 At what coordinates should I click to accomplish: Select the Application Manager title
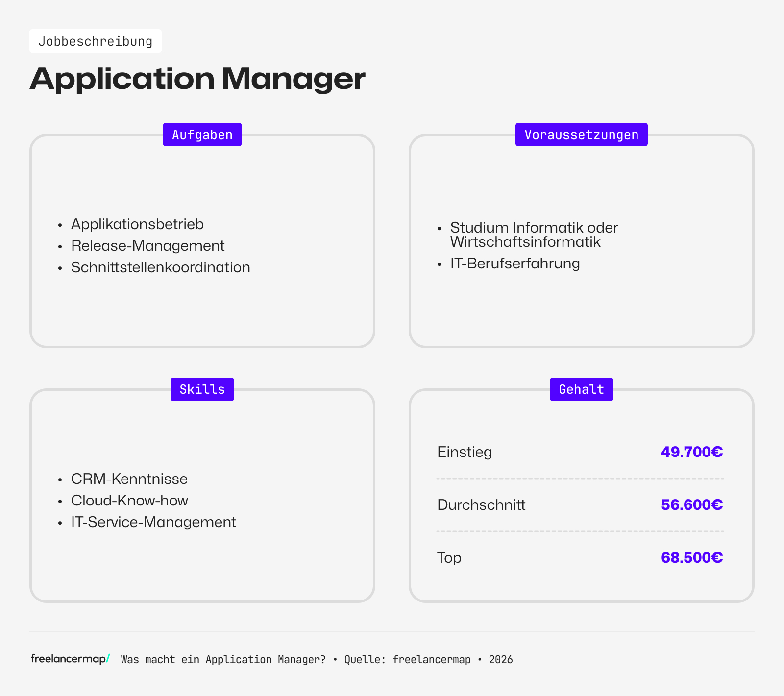(197, 77)
